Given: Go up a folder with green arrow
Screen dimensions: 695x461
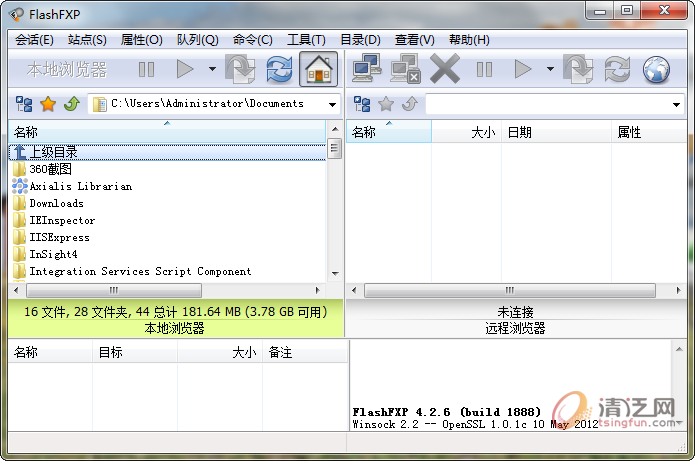Looking at the screenshot, I should [x=71, y=104].
